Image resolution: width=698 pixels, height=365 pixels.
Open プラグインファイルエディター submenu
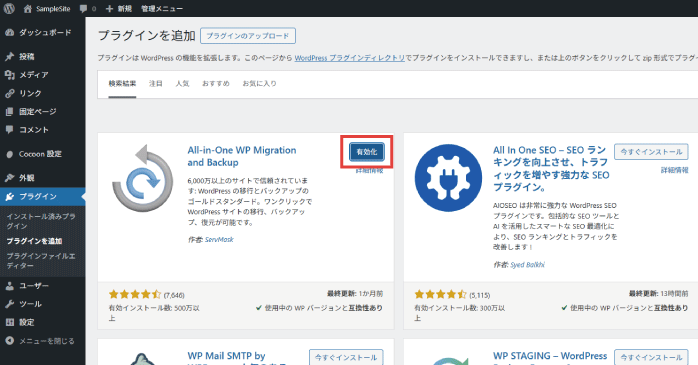41,261
